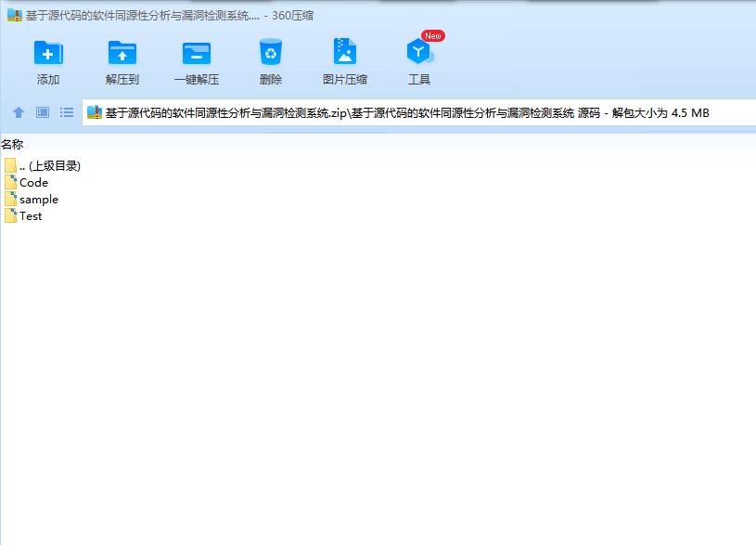This screenshot has width=756, height=545.
Task: Click the 添加 (Add) toolbar icon
Action: (x=48, y=52)
